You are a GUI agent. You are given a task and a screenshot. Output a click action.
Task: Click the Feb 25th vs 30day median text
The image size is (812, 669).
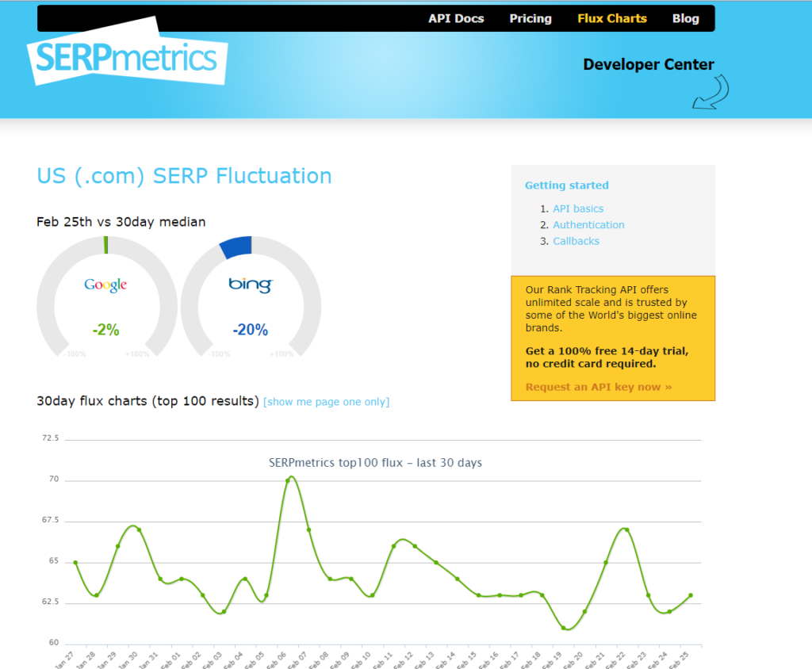tap(121, 222)
